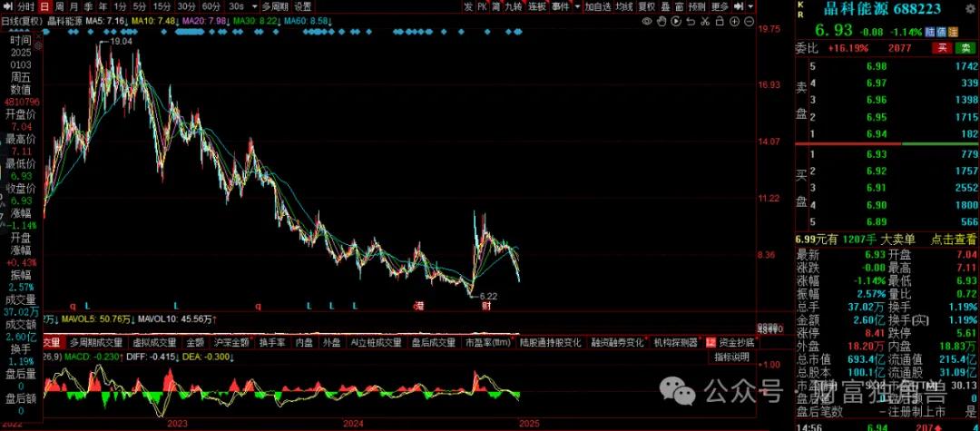Screen dimensions: 980x431
Task: Switch to 分时 intraday view
Action: 25,7
